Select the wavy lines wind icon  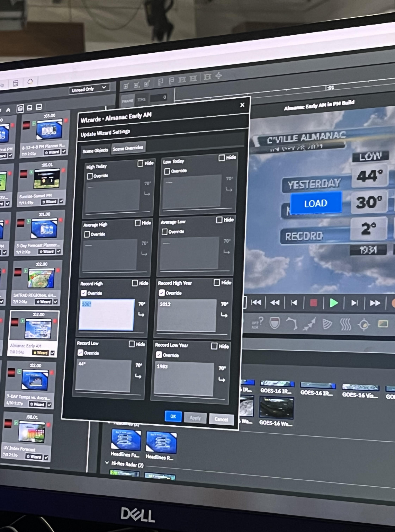coord(345,325)
